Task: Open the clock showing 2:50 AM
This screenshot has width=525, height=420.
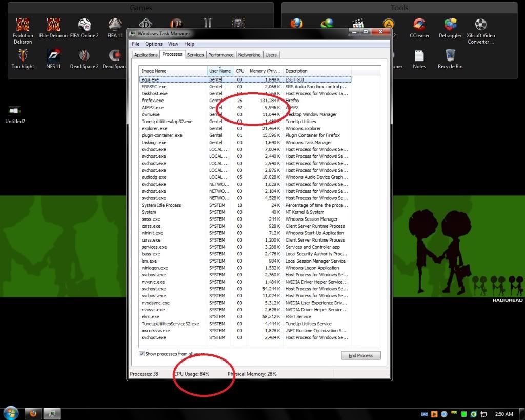Action: tap(504, 414)
